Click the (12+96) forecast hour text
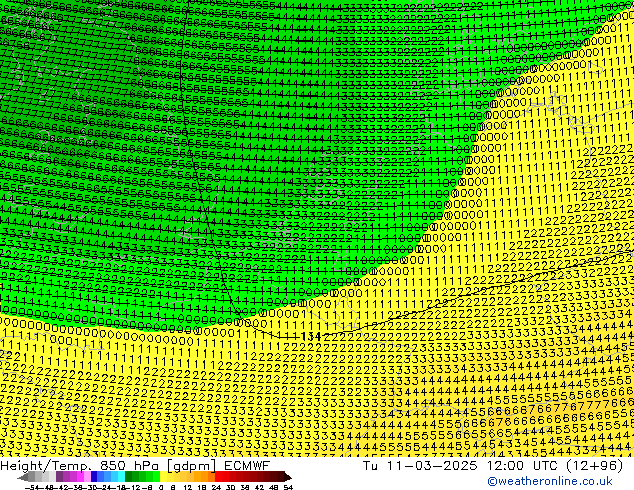Image resolution: width=634 pixels, height=490 pixels. (x=594, y=465)
